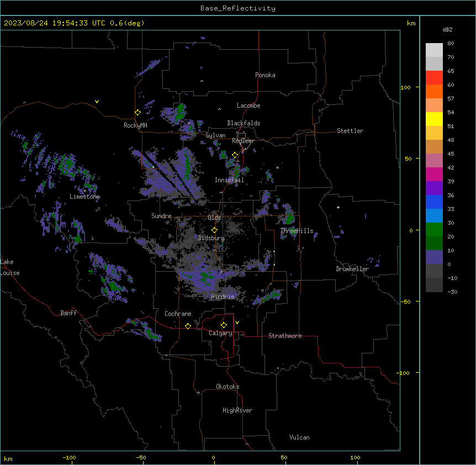Click the Okotoks city label

[x=228, y=387]
